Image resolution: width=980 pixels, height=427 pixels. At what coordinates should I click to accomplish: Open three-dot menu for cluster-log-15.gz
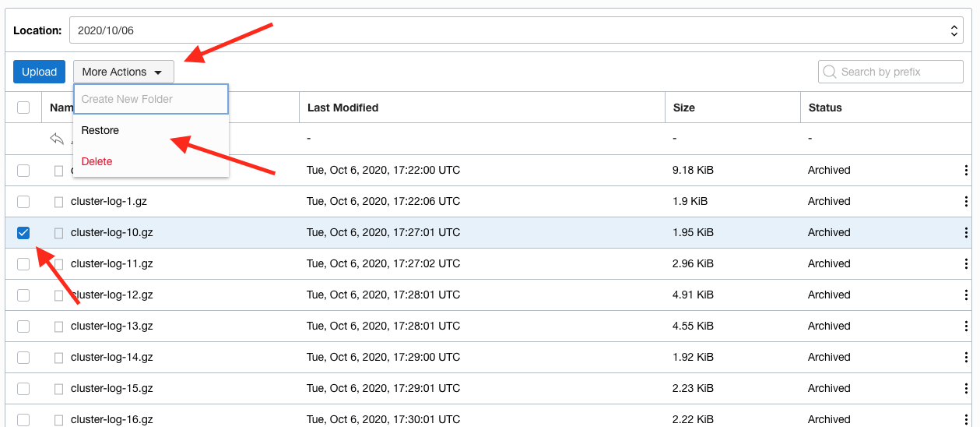(966, 388)
